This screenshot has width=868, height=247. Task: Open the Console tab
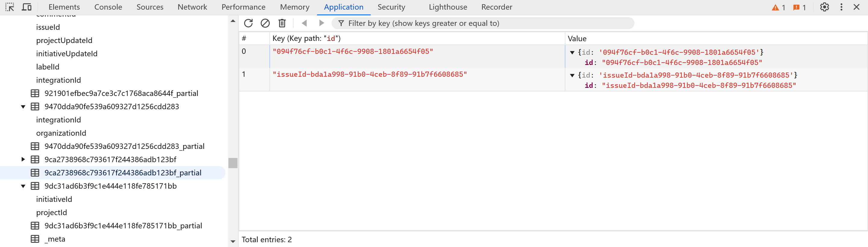coord(108,7)
